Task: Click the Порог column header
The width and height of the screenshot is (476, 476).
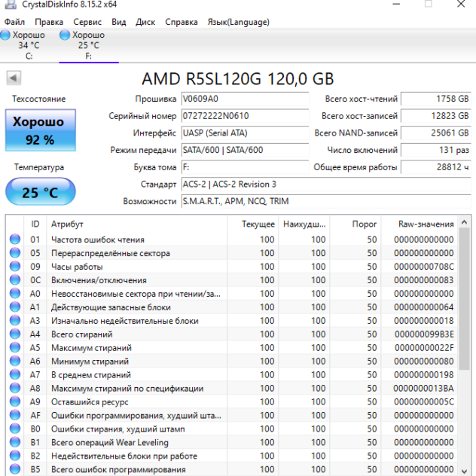Action: (355, 224)
